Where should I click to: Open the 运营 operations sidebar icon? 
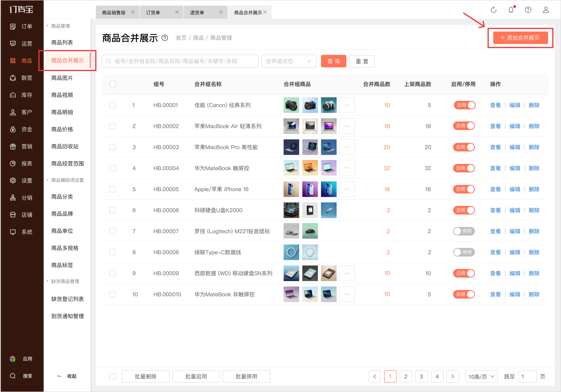(13, 43)
